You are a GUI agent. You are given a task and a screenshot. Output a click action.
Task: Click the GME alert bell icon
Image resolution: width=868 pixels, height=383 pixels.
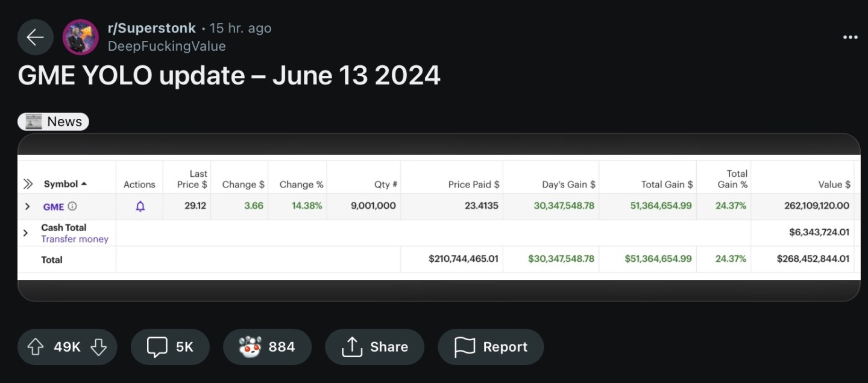tap(140, 206)
